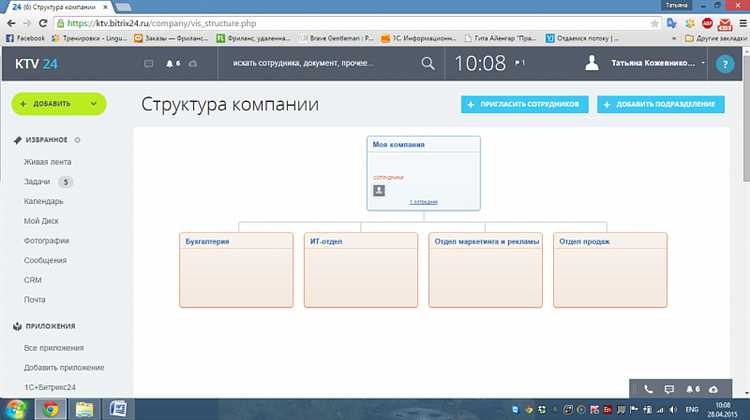The width and height of the screenshot is (750, 420).
Task: Open 1С+Битрикс24 sidebar link
Action: click(x=50, y=387)
